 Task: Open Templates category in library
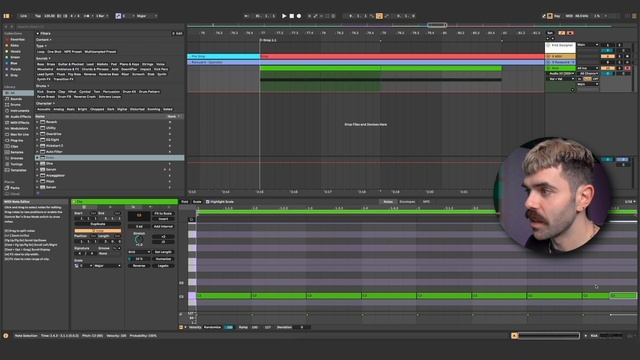tap(18, 170)
